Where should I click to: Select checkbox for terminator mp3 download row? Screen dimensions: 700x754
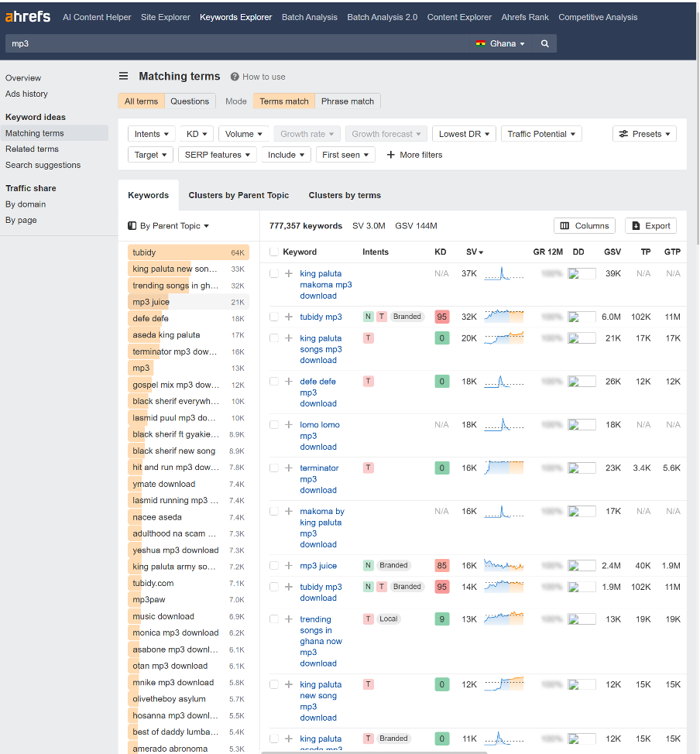click(273, 468)
